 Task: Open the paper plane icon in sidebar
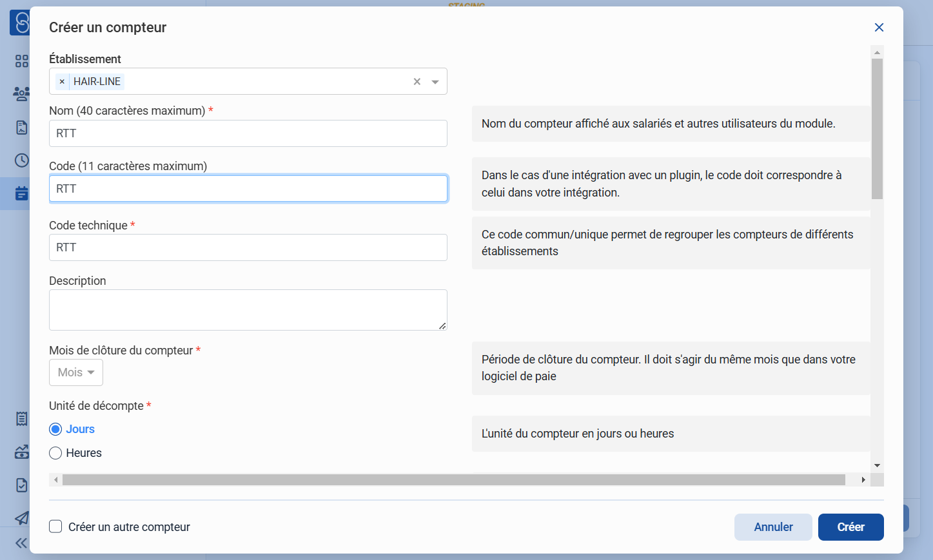pos(22,518)
